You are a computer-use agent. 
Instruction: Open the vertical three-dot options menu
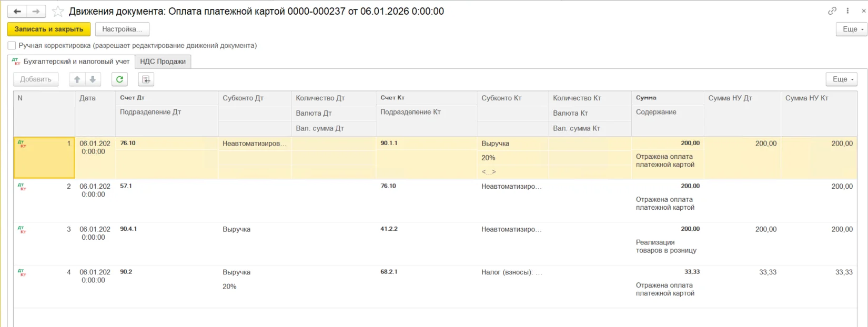point(847,11)
